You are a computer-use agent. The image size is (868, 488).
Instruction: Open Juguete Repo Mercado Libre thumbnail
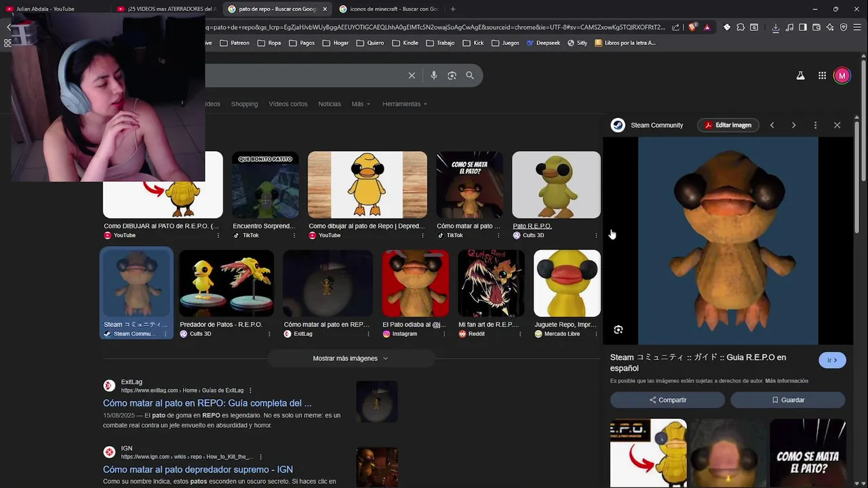[x=567, y=283]
